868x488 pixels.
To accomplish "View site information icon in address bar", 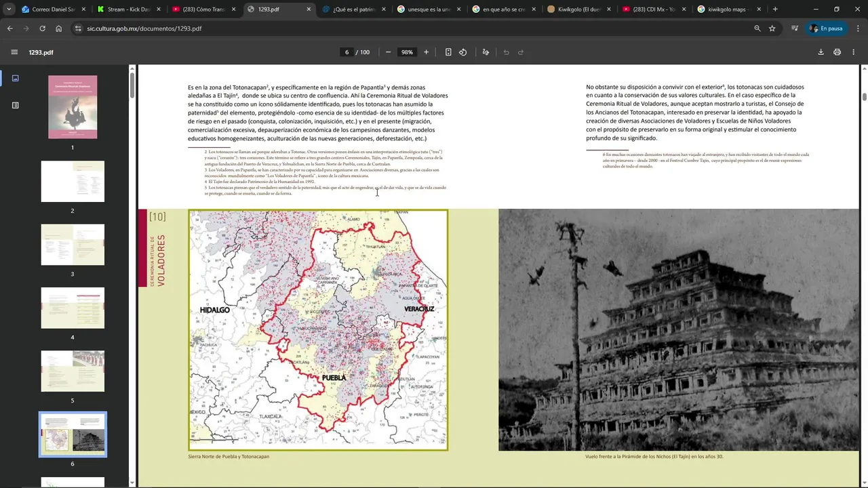I will point(78,28).
